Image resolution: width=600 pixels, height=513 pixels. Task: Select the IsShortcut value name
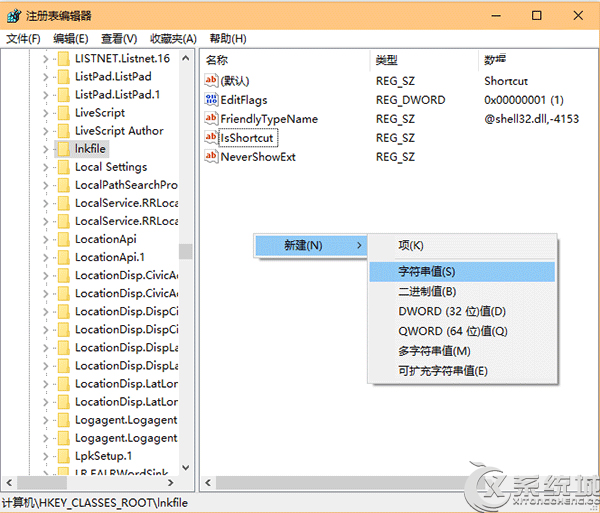247,138
